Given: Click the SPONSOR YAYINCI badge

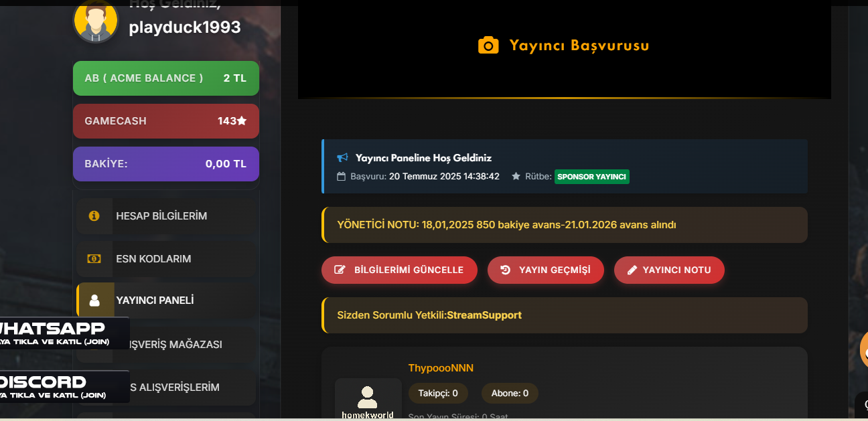Looking at the screenshot, I should [592, 177].
